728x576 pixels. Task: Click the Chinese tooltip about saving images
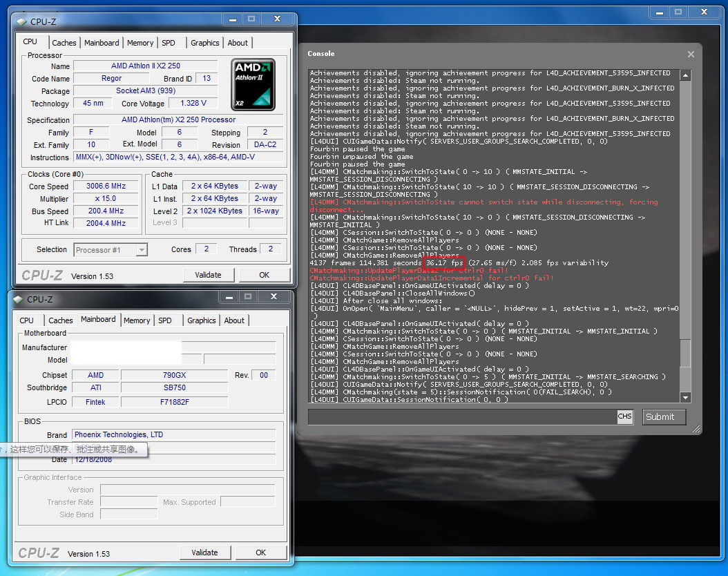pos(74,450)
